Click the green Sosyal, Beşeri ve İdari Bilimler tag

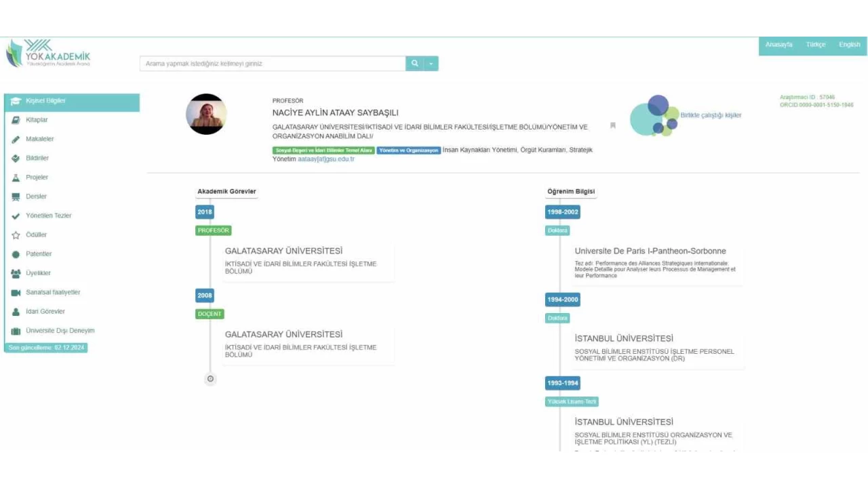tap(323, 150)
